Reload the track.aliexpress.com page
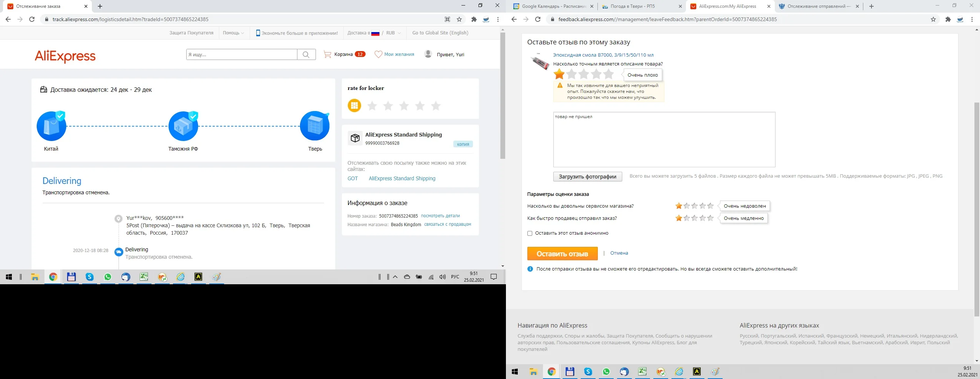The width and height of the screenshot is (980, 379). click(32, 19)
